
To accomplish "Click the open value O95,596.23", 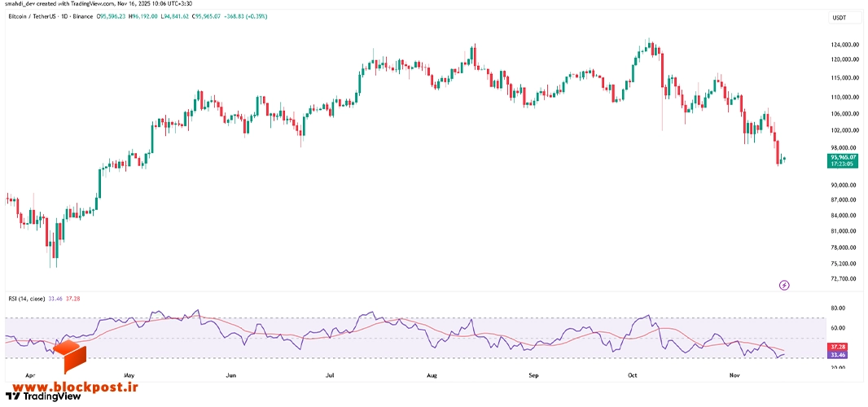I will coord(112,16).
